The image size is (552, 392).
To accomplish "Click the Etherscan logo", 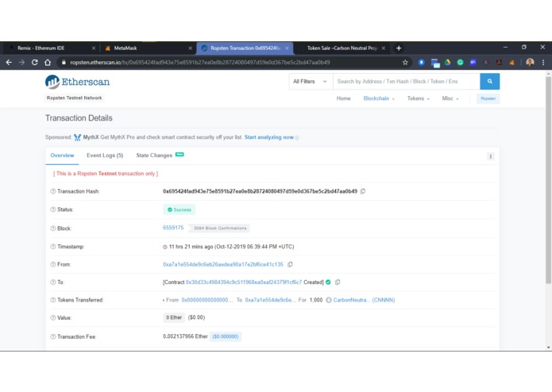I will pyautogui.click(x=78, y=82).
